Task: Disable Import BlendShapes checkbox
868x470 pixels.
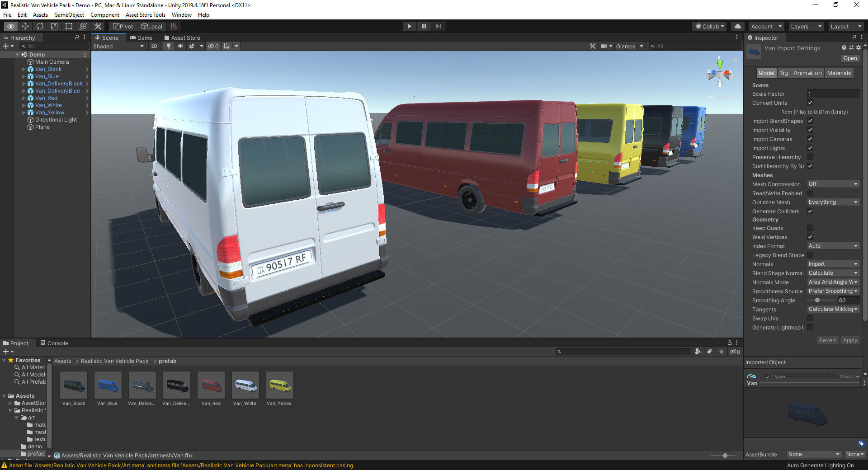Action: click(810, 121)
